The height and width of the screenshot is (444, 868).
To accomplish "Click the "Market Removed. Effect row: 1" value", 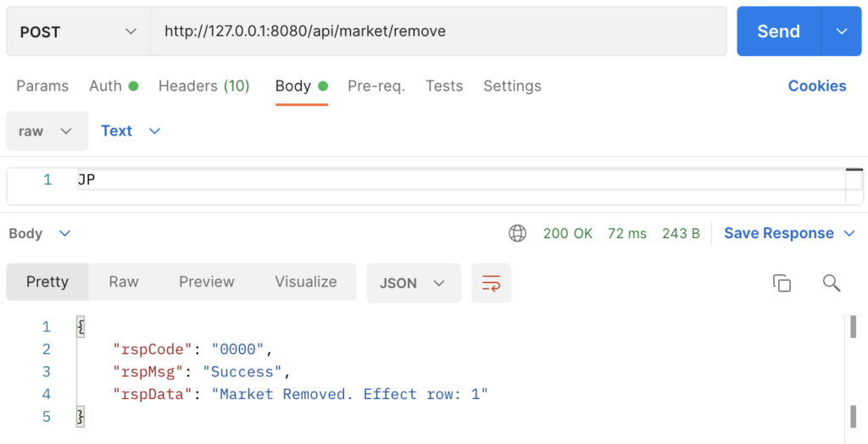I will click(349, 394).
